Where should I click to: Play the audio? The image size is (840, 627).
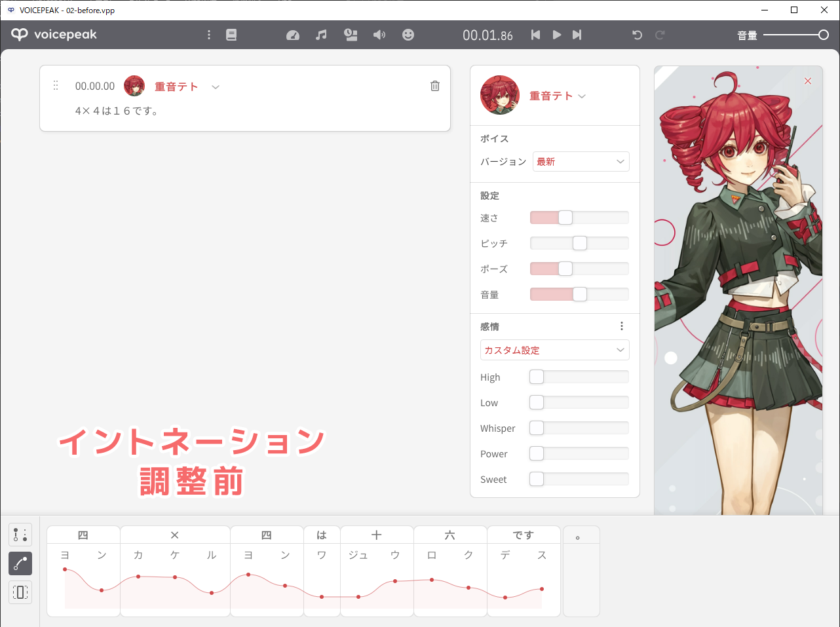pos(556,35)
